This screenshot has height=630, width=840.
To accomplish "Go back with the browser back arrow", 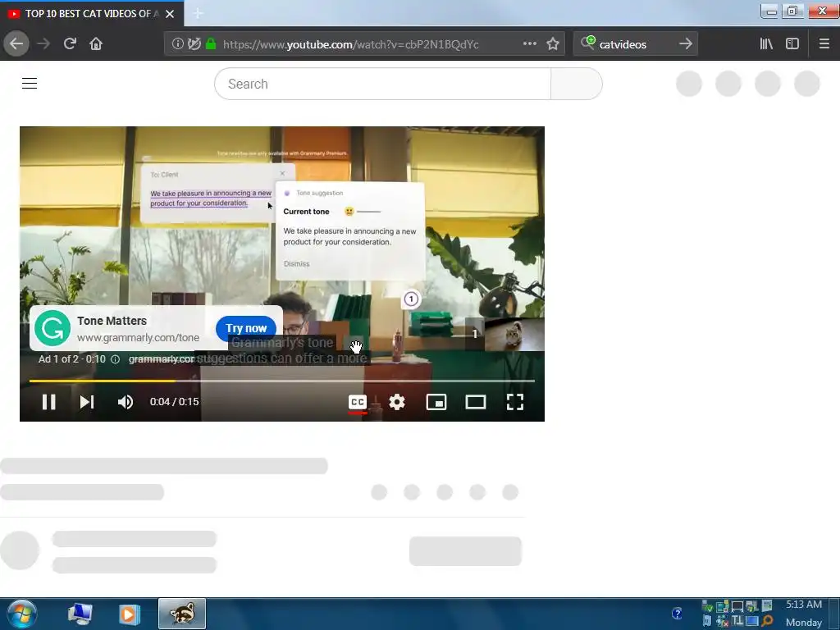I will 16,43.
